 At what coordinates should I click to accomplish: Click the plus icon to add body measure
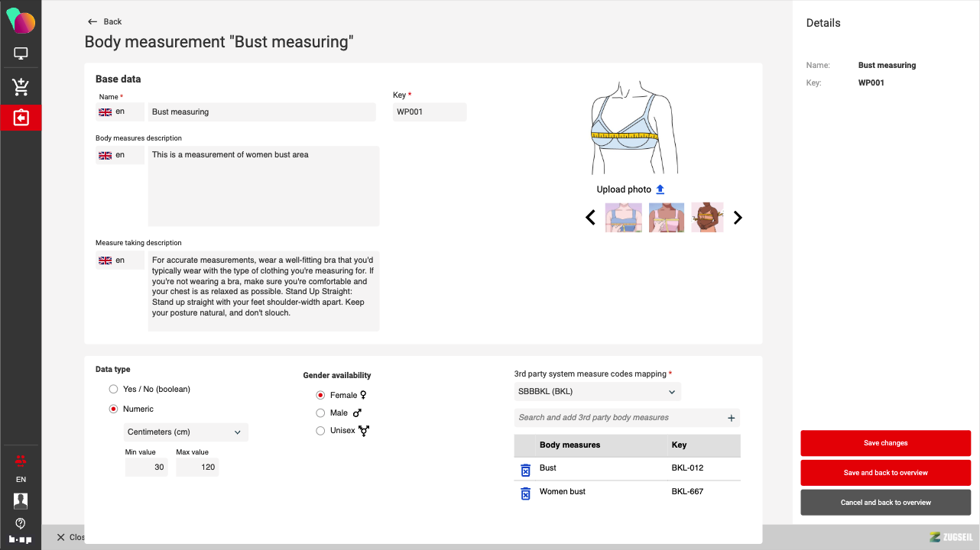click(x=731, y=418)
